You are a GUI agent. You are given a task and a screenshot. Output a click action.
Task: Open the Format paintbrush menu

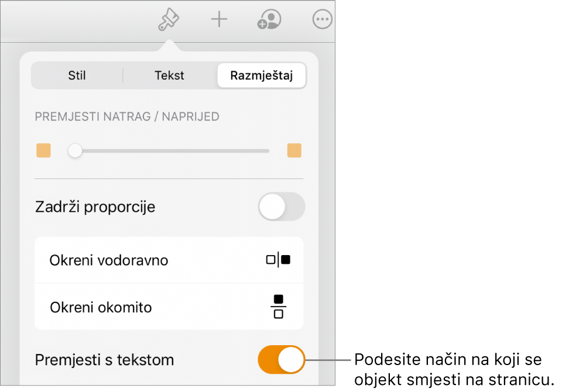[x=169, y=20]
